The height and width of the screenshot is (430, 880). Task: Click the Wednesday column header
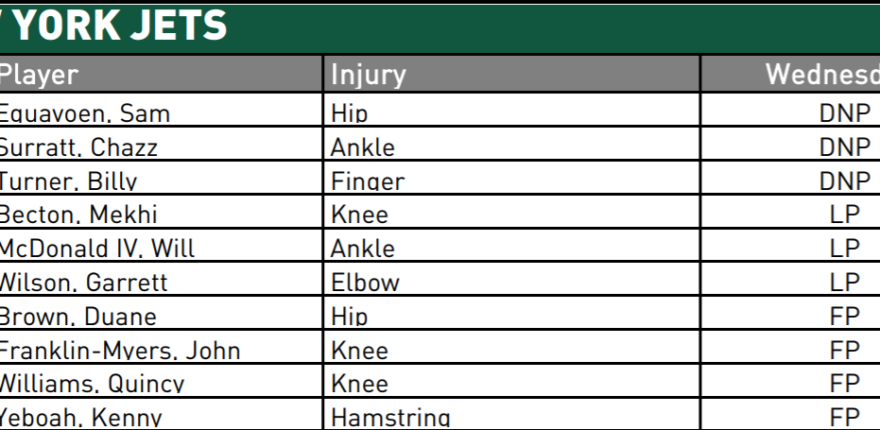[x=820, y=75]
